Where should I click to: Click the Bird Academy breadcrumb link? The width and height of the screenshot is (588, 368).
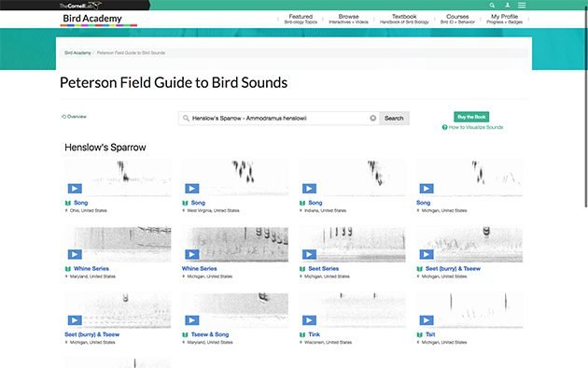pos(77,53)
